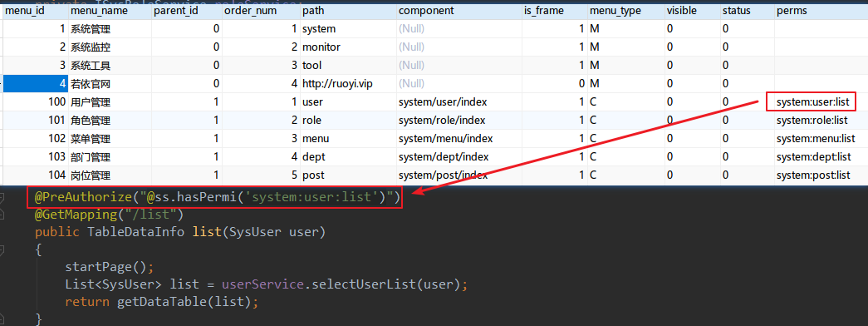This screenshot has width=868, height=326.
Task: Click the path cell 'post'
Action: tap(348, 175)
